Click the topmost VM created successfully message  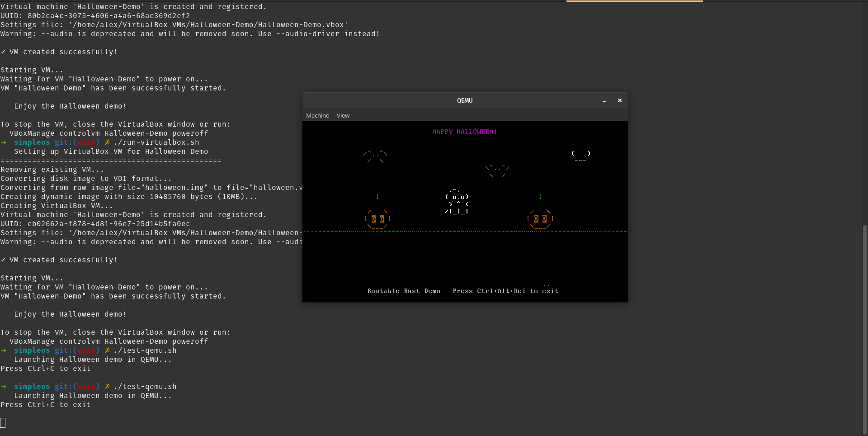(x=63, y=52)
